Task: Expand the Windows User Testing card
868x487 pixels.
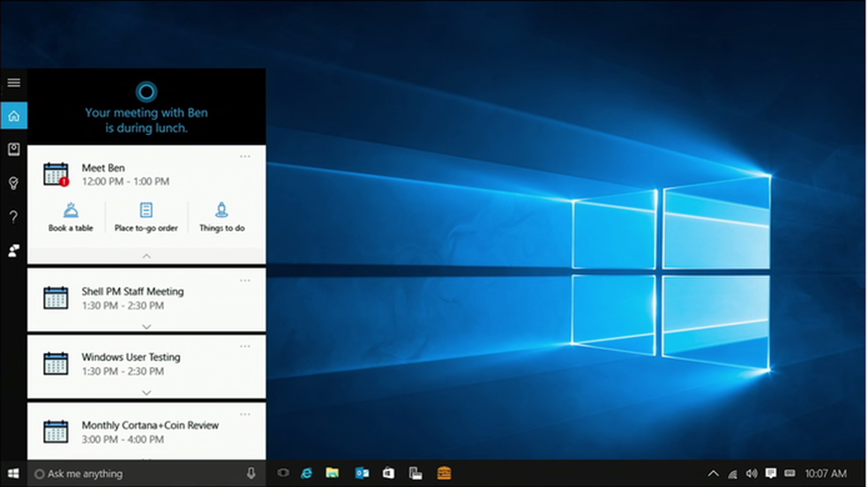Action: click(146, 393)
